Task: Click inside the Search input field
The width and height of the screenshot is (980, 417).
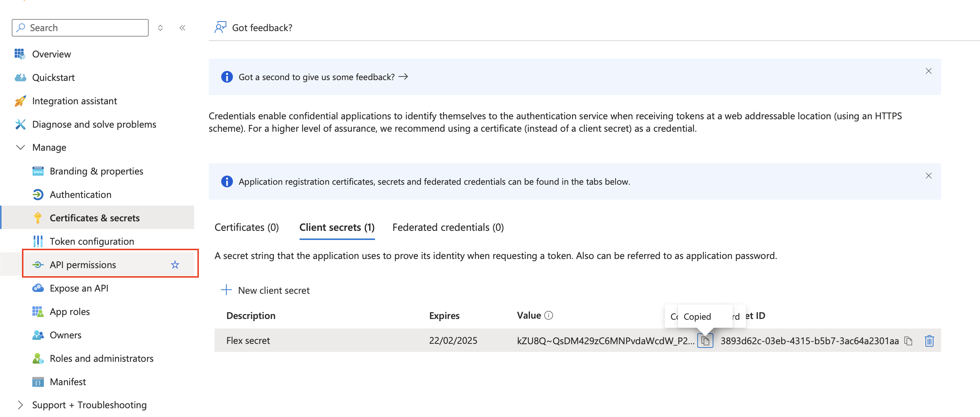Action: tap(80, 27)
